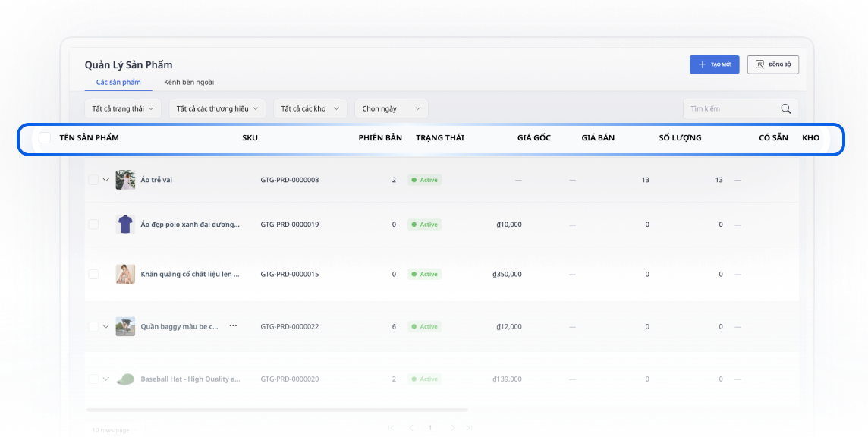Jump to the first page arrow

point(392,428)
